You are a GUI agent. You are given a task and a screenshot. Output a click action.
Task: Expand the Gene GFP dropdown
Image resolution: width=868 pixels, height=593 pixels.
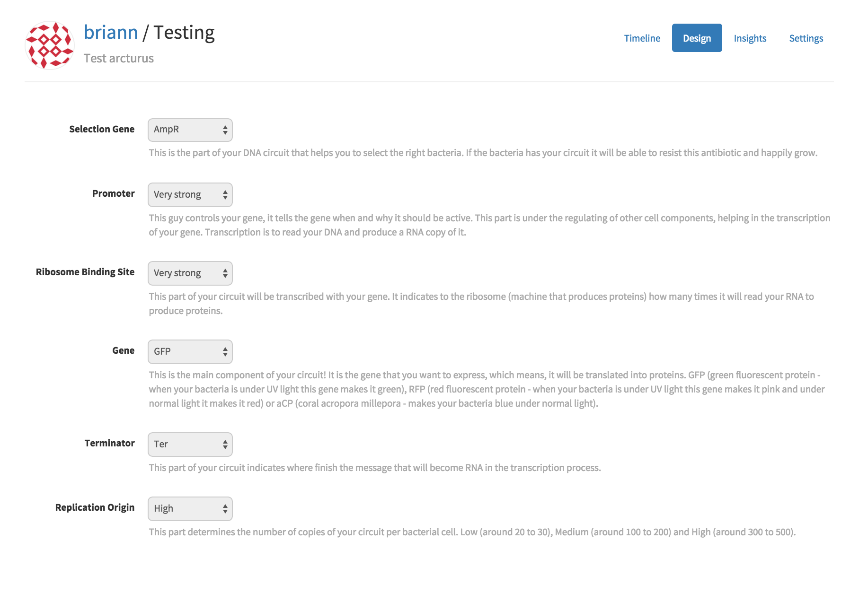point(190,352)
